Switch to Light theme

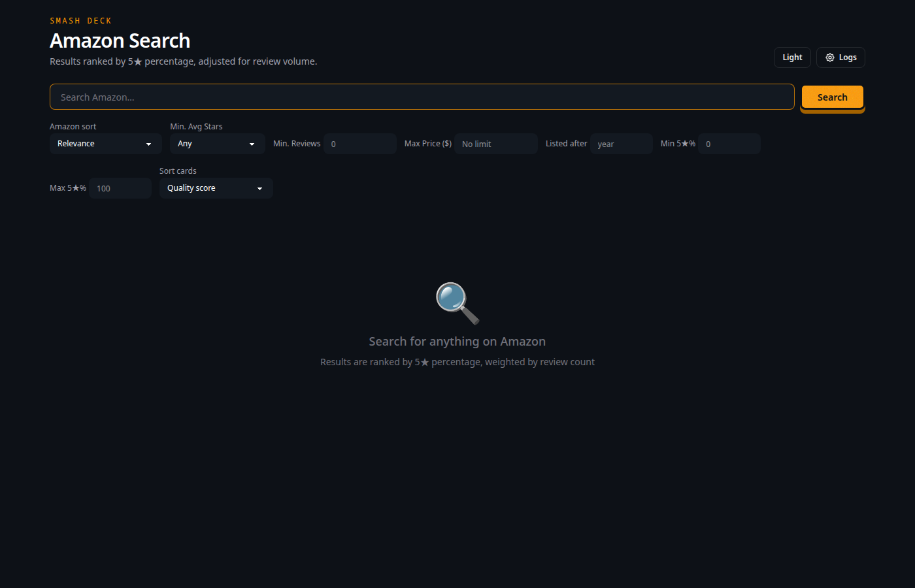click(x=792, y=57)
